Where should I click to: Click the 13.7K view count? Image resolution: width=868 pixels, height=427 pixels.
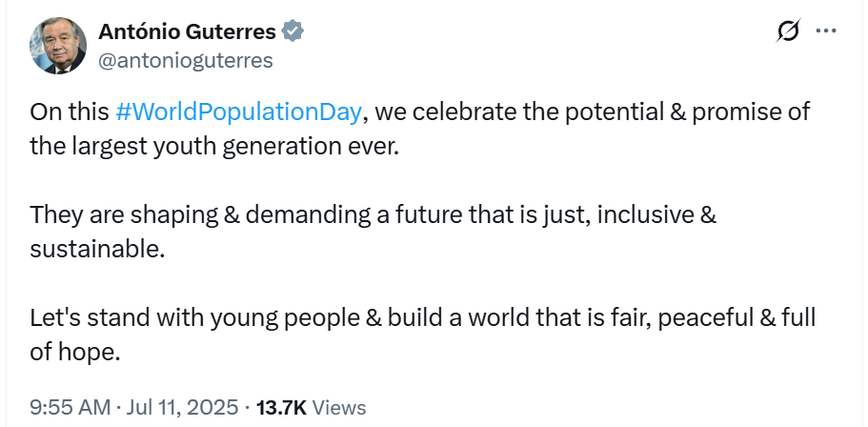tap(281, 408)
